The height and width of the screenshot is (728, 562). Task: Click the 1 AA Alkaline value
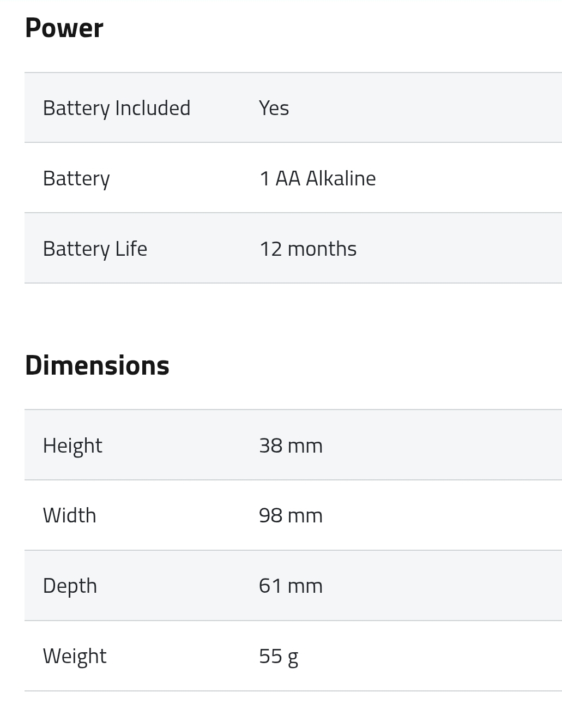(x=317, y=178)
